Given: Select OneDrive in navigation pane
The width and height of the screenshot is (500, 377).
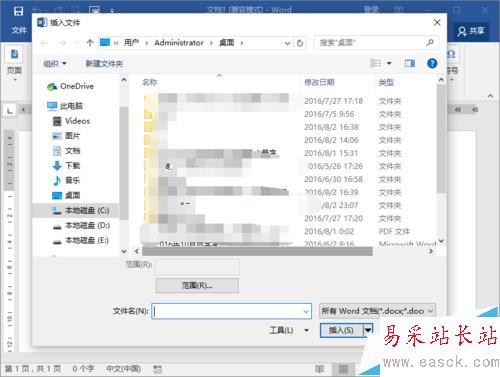Looking at the screenshot, I should tap(71, 86).
